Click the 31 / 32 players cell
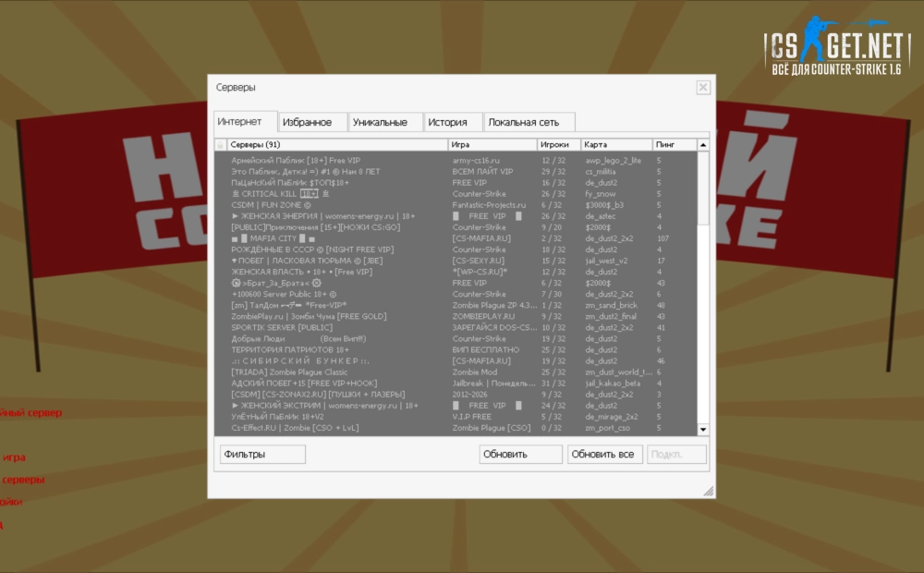The width and height of the screenshot is (924, 573). pos(553,384)
